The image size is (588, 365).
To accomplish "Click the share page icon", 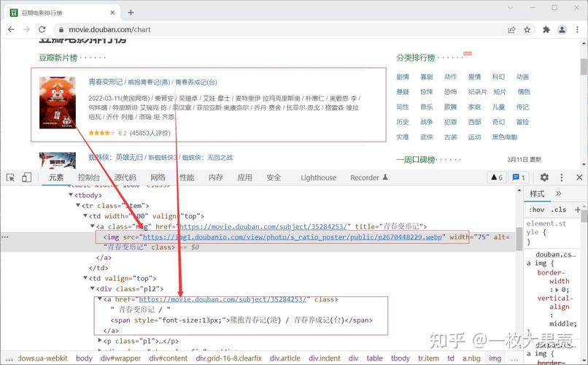I will pos(511,30).
